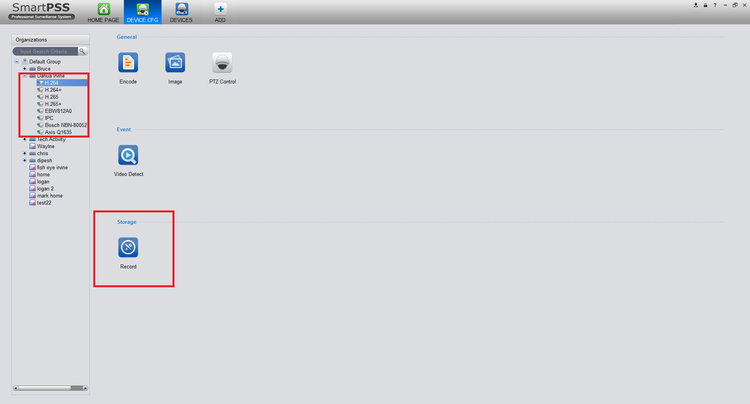Click the lock icon in title bar

point(705,5)
